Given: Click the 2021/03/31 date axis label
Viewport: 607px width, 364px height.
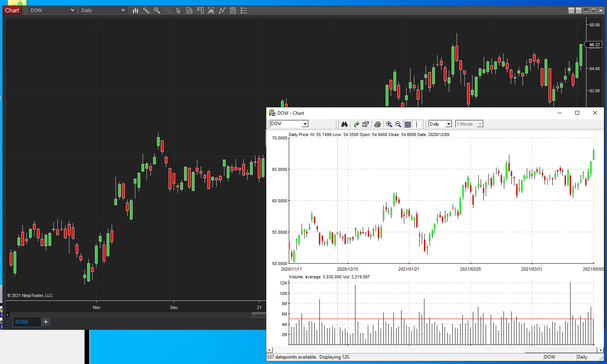Looking at the screenshot, I should coord(532,269).
